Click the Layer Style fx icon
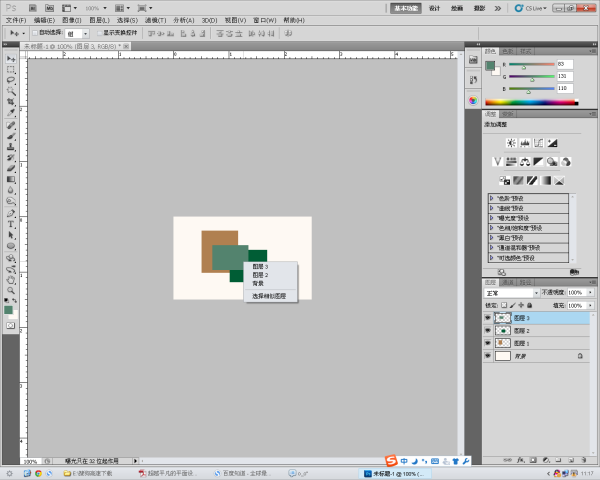600x480 pixels. point(521,460)
